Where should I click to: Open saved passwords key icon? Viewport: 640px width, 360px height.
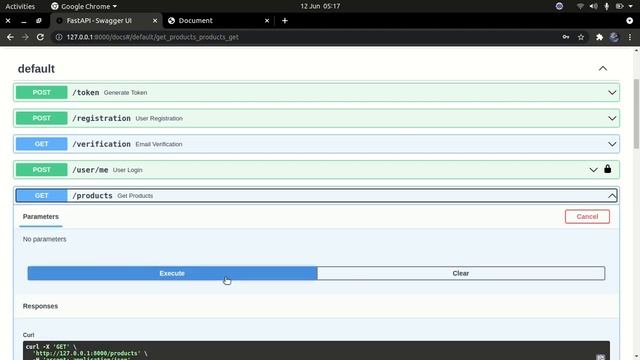click(566, 37)
